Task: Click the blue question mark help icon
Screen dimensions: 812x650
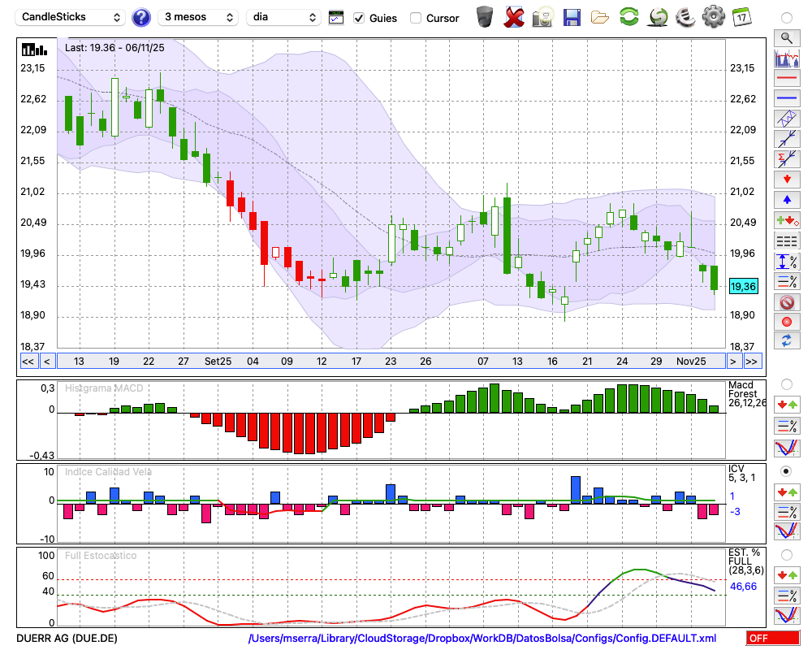Action: point(141,17)
